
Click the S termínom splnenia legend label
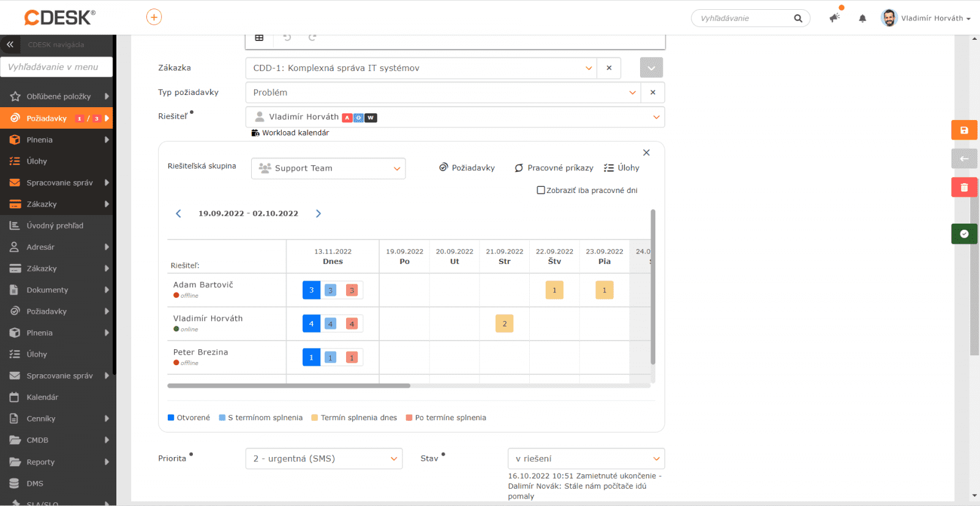(x=265, y=418)
